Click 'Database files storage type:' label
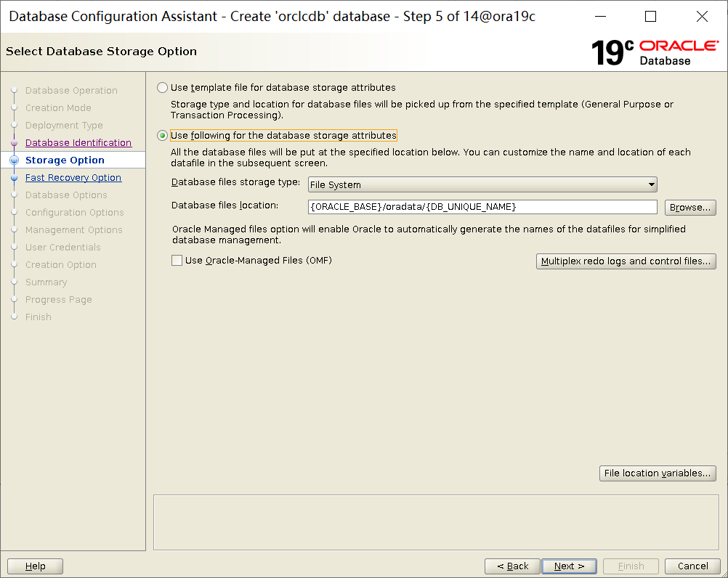The width and height of the screenshot is (728, 578). pos(236,182)
